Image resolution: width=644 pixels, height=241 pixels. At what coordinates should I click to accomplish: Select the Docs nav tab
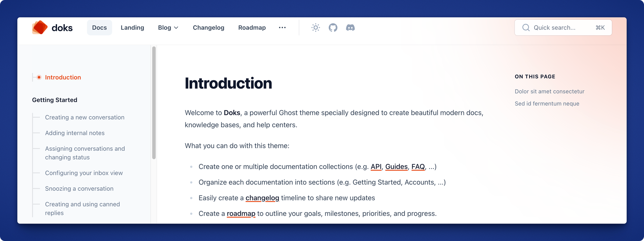click(x=99, y=27)
